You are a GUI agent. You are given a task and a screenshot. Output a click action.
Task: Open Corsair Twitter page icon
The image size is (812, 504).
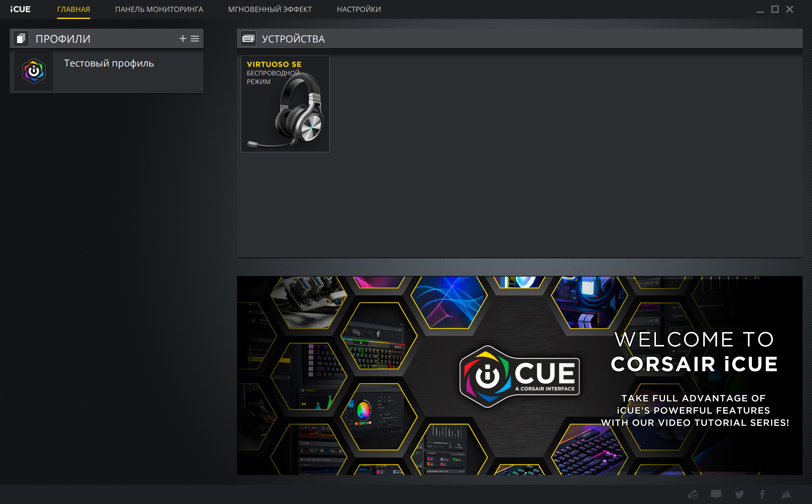(x=739, y=494)
